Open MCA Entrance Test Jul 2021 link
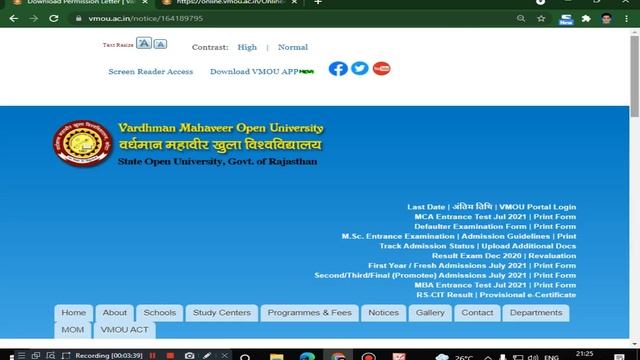This screenshot has height=360, width=640. point(470,217)
